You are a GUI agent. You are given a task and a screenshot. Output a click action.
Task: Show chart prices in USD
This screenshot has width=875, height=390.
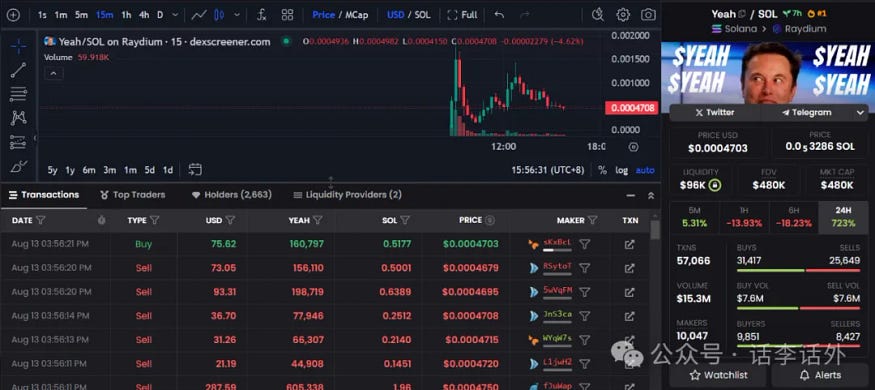pyautogui.click(x=396, y=15)
